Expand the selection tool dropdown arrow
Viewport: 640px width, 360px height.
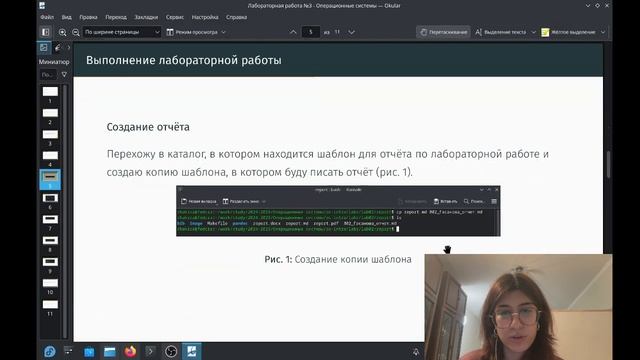(533, 32)
